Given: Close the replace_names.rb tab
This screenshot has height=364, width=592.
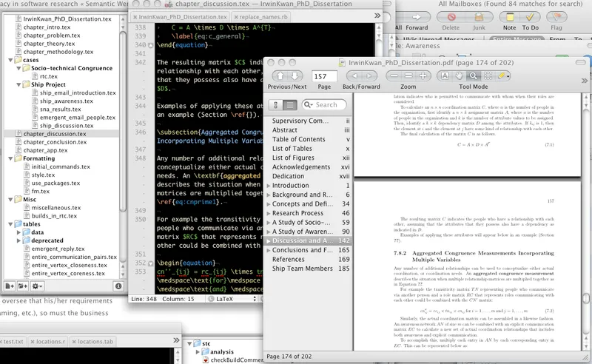Looking at the screenshot, I should [236, 17].
